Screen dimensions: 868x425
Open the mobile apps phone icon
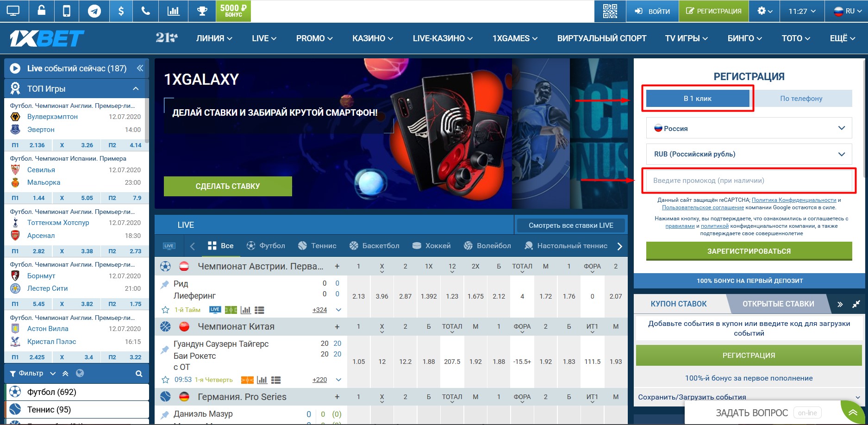tap(67, 11)
